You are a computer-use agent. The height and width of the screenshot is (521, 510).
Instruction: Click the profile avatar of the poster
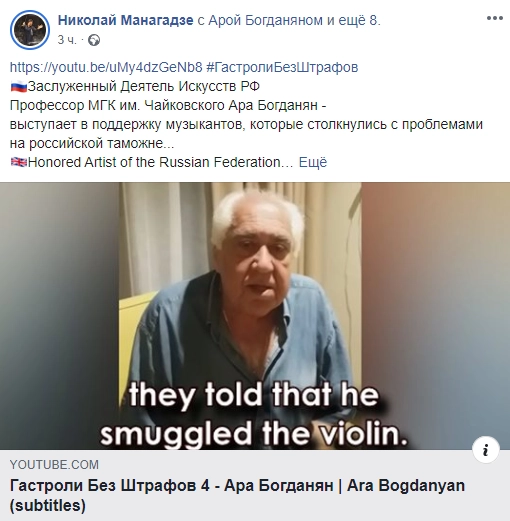click(x=30, y=30)
